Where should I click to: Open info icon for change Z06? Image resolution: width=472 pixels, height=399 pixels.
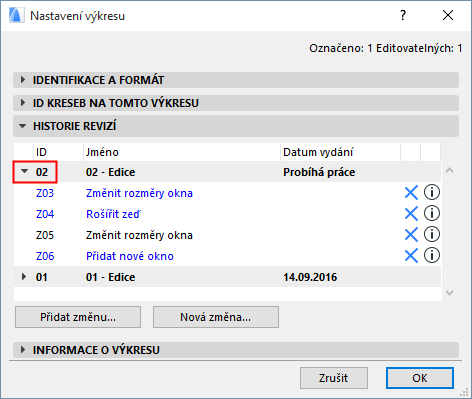tap(432, 255)
